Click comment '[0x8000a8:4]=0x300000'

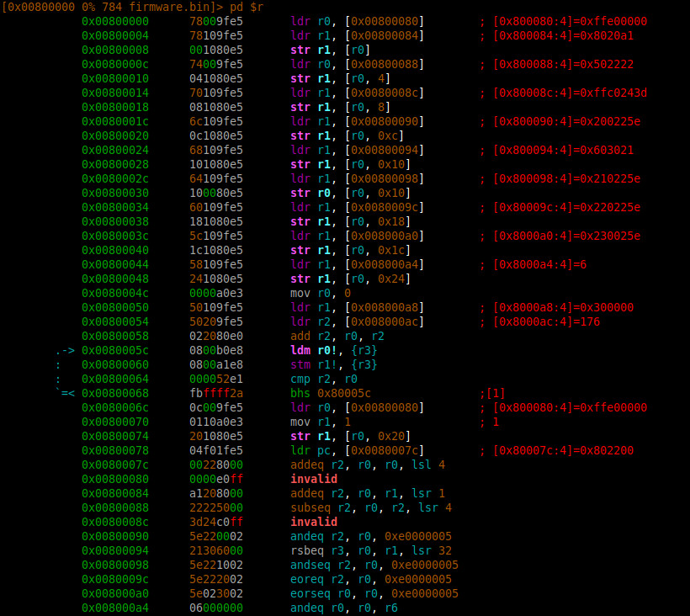[x=563, y=307]
